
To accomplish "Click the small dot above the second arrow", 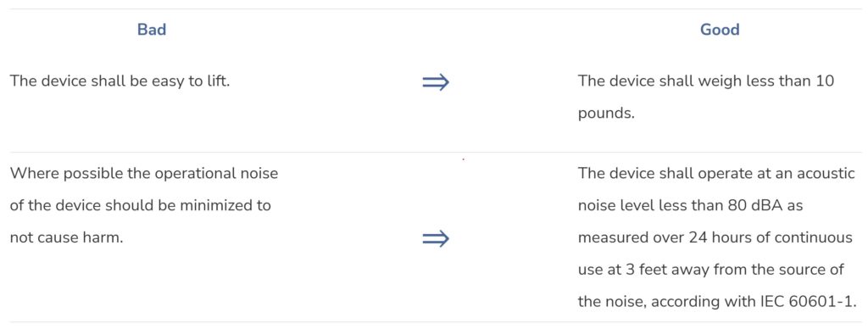I will pos(463,159).
